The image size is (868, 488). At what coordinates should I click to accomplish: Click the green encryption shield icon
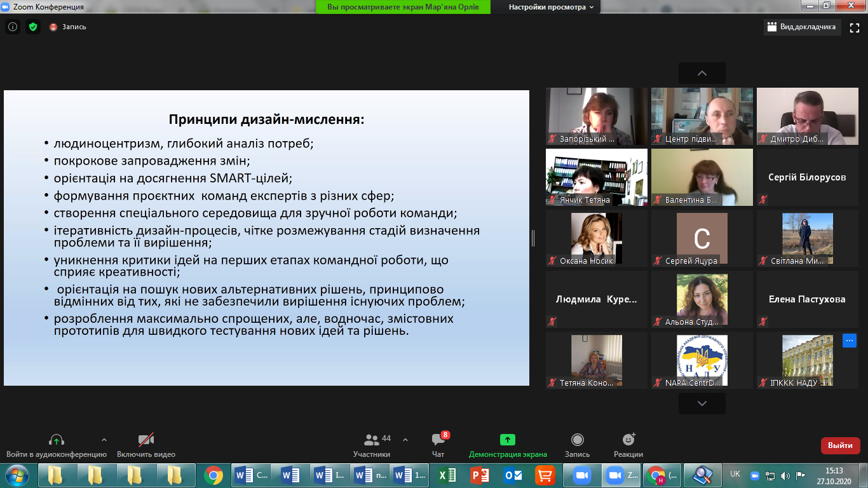(x=33, y=27)
